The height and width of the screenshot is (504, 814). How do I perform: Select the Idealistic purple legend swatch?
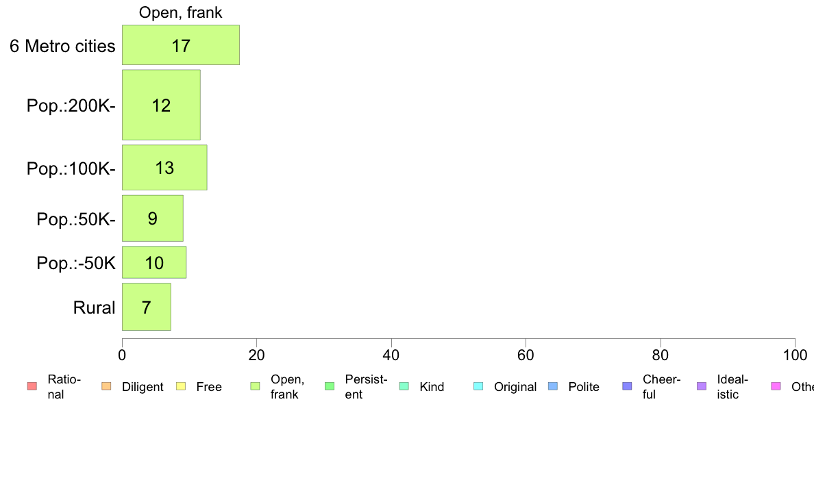coord(702,386)
